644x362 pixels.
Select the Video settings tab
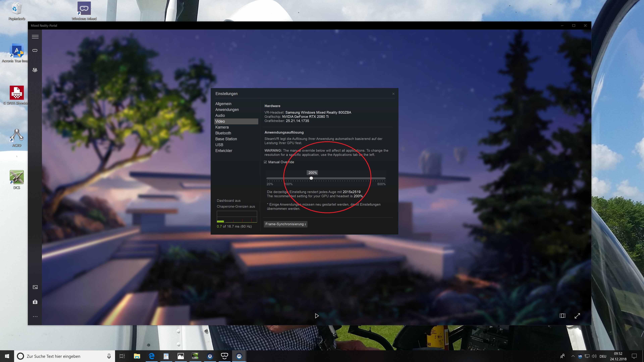click(236, 121)
